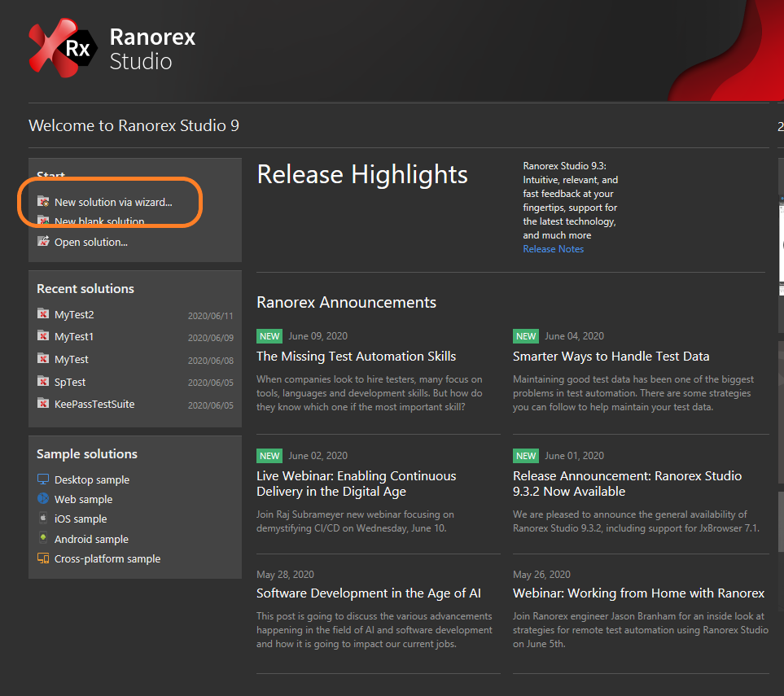Click the NEW badge dated June 09, 2020
The width and height of the screenshot is (784, 696).
pyautogui.click(x=269, y=336)
